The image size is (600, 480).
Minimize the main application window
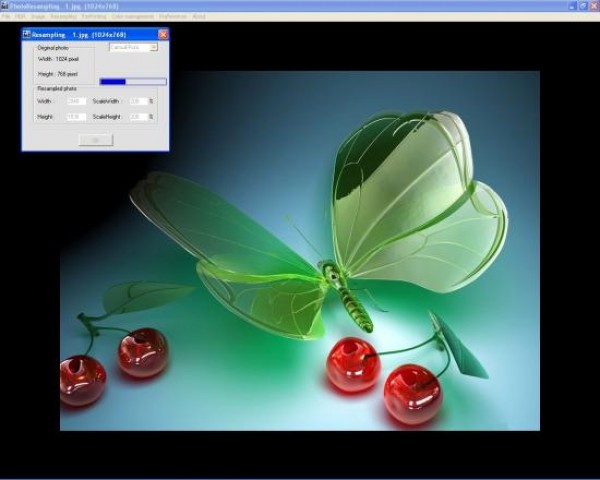[x=572, y=6]
